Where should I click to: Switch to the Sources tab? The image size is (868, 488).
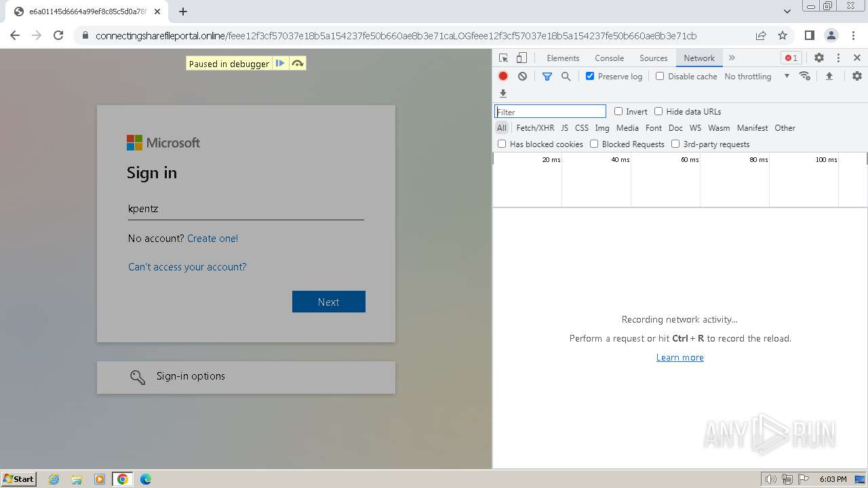tap(654, 58)
